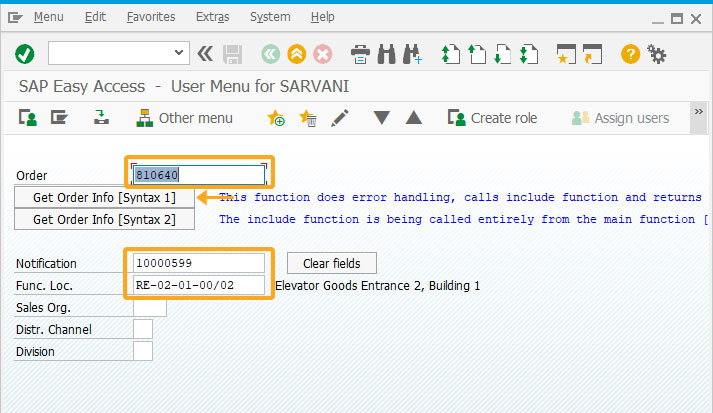The height and width of the screenshot is (413, 713).
Task: Click the Change Favorites pencil icon
Action: click(340, 118)
